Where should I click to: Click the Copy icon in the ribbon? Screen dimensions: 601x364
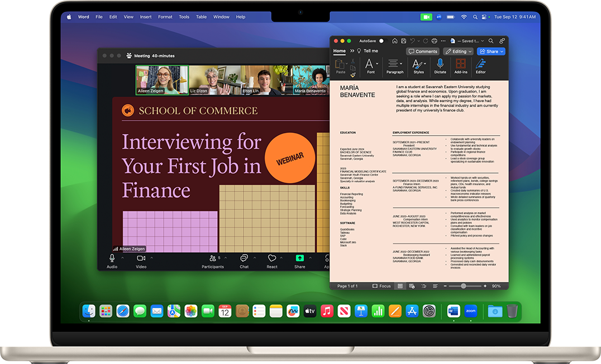point(353,68)
